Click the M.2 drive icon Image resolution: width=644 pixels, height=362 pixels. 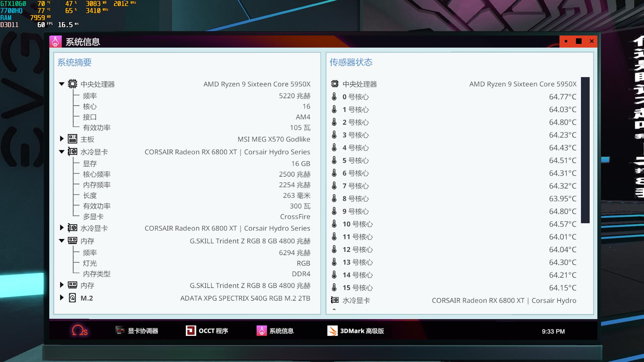72,298
